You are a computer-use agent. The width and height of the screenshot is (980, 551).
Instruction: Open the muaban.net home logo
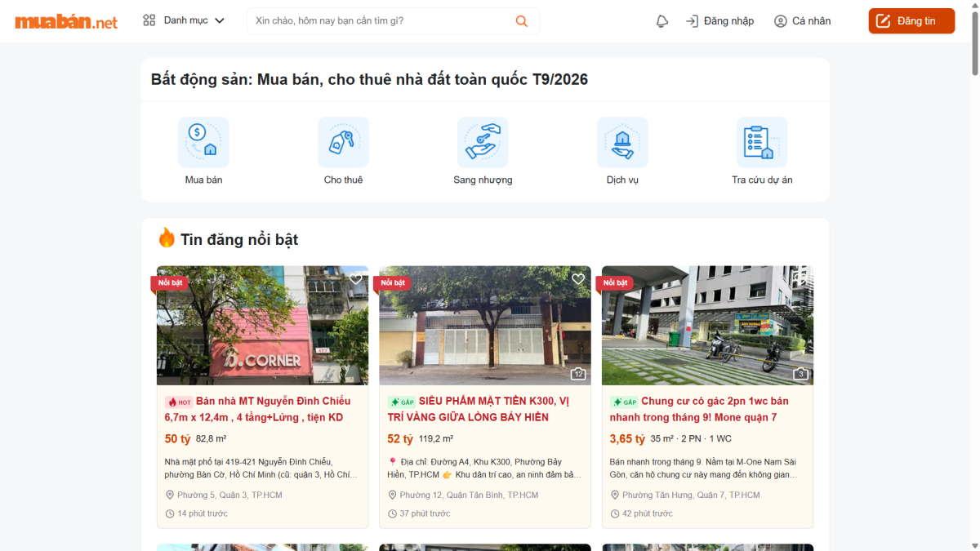pyautogui.click(x=66, y=21)
